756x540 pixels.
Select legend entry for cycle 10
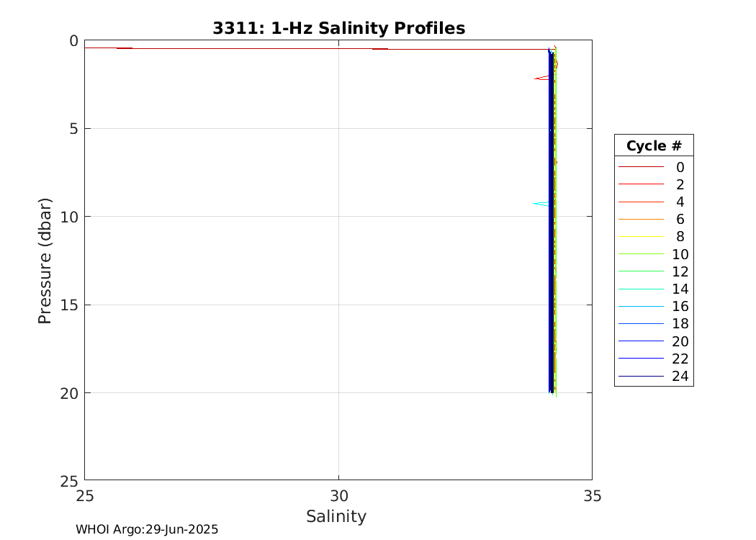tap(654, 254)
